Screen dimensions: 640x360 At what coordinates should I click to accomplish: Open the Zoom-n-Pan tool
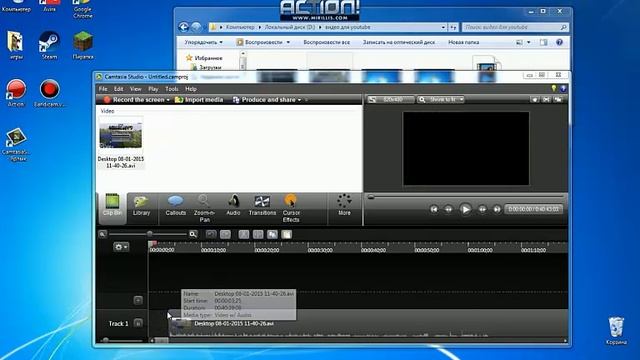(204, 208)
